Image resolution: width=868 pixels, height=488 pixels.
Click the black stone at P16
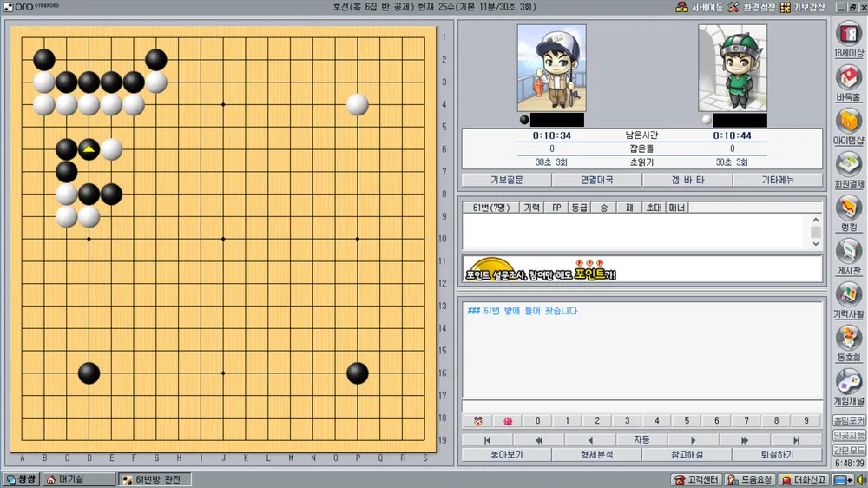(357, 373)
